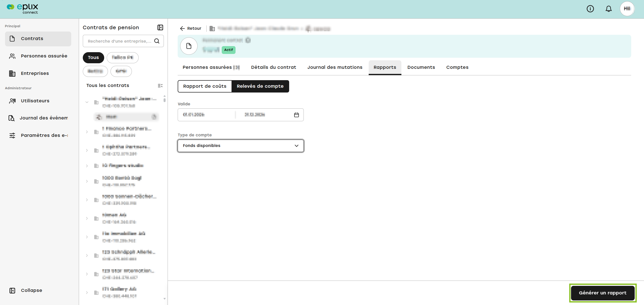Click Générer un rapport button
Image resolution: width=644 pixels, height=305 pixels.
click(603, 293)
